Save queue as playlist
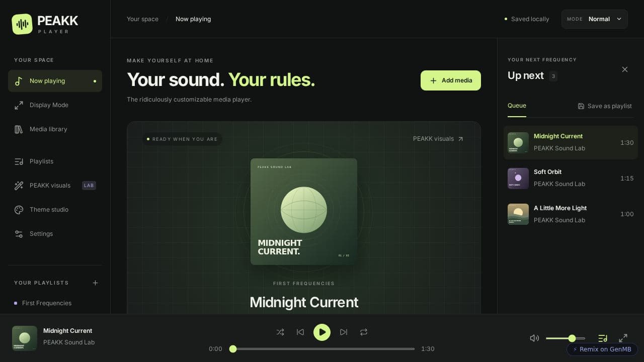The image size is (644, 362). (x=605, y=106)
